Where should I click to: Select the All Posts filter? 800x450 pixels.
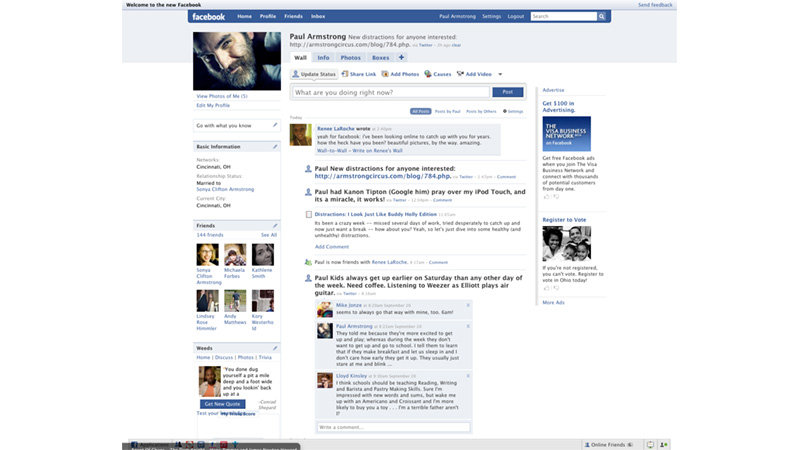click(x=420, y=111)
